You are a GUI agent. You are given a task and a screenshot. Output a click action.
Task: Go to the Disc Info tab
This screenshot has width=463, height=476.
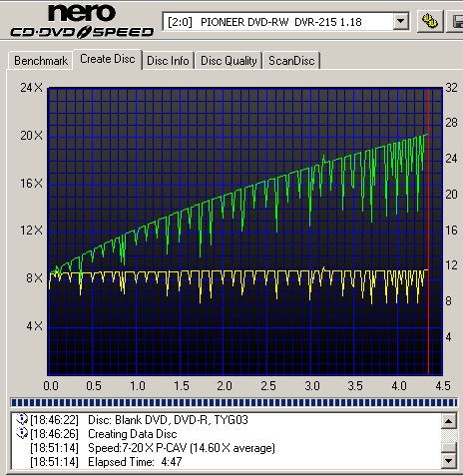click(x=168, y=61)
